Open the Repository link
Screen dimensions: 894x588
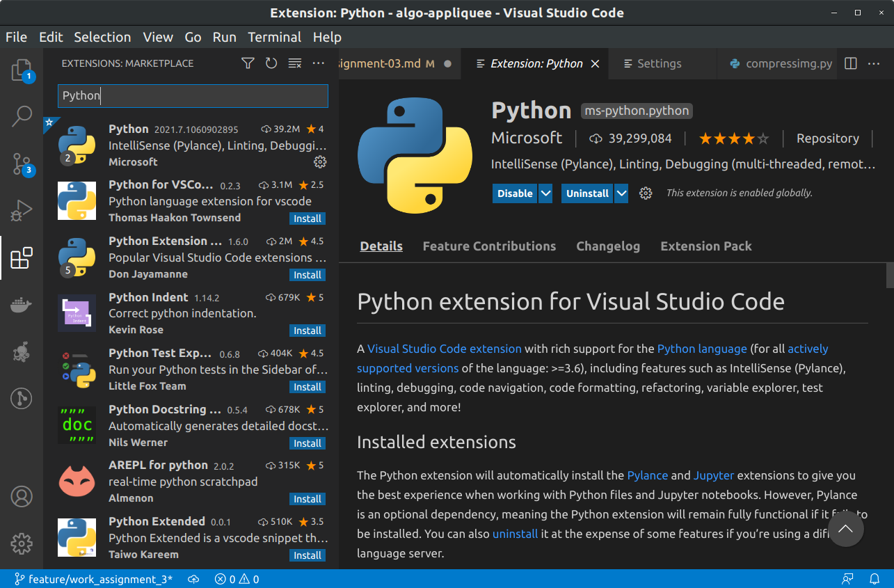(828, 138)
